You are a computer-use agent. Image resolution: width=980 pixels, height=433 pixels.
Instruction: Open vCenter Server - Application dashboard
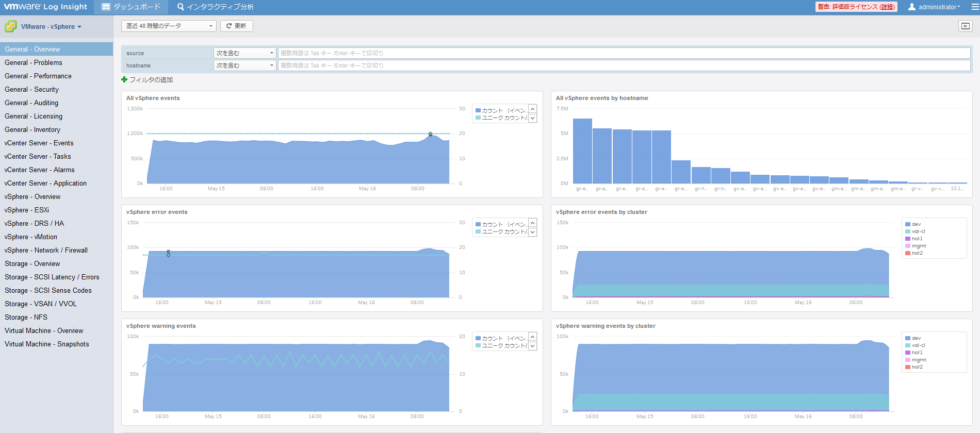click(x=57, y=183)
